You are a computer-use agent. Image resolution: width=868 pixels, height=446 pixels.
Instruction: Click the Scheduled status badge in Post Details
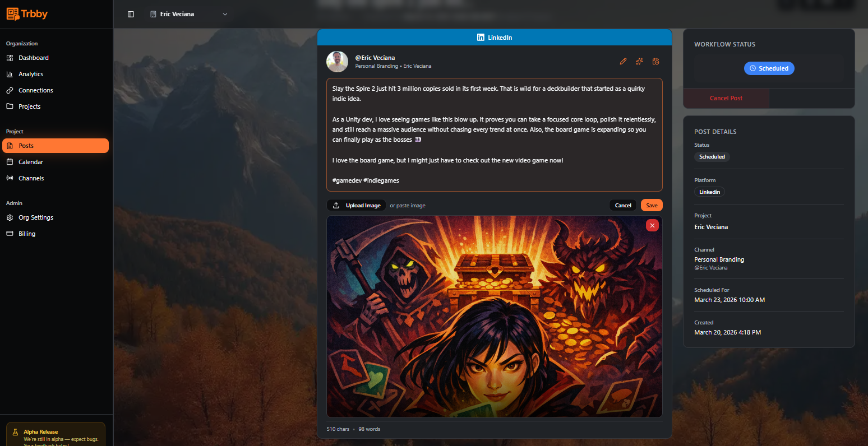[x=712, y=157]
